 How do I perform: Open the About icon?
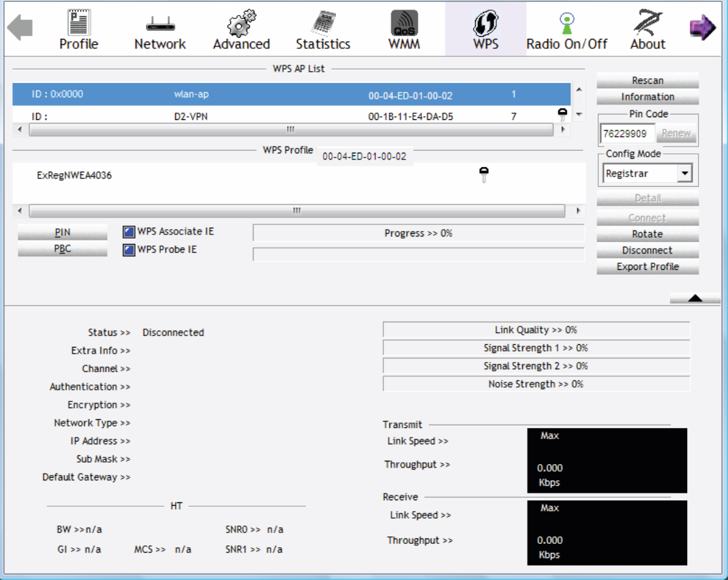pyautogui.click(x=648, y=22)
